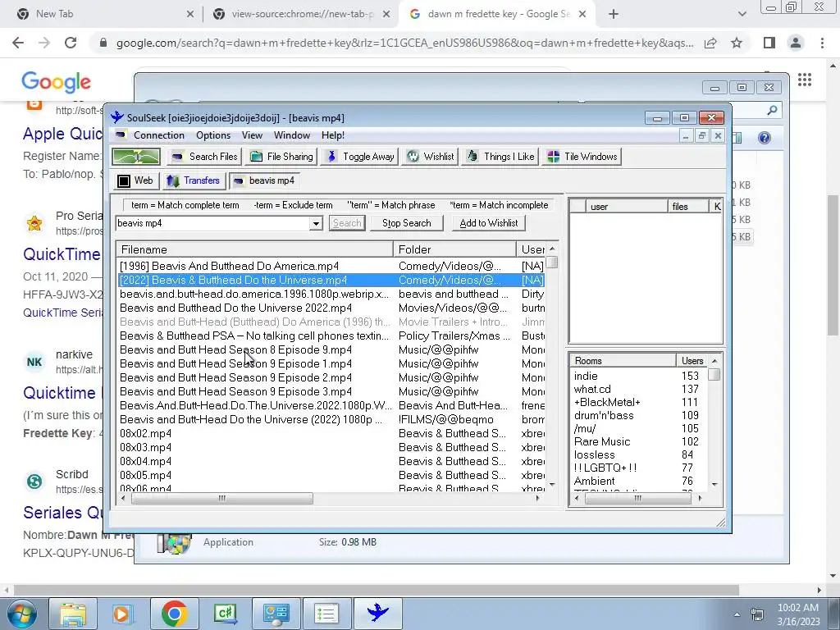Open Chrome side panel icon
Image resolution: width=840 pixels, height=630 pixels.
coord(769,43)
